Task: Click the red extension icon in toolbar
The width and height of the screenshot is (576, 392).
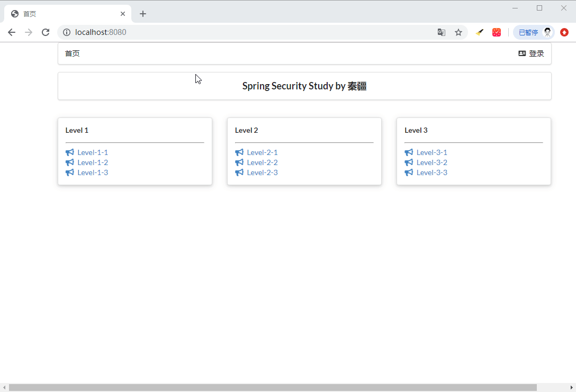Action: tap(497, 32)
